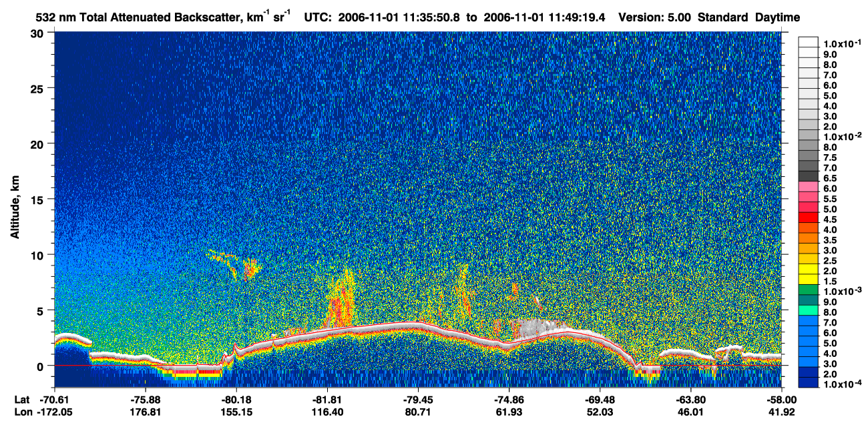Image resolution: width=868 pixels, height=445 pixels.
Task: Click the latitude value -79.45
Action: coord(417,400)
